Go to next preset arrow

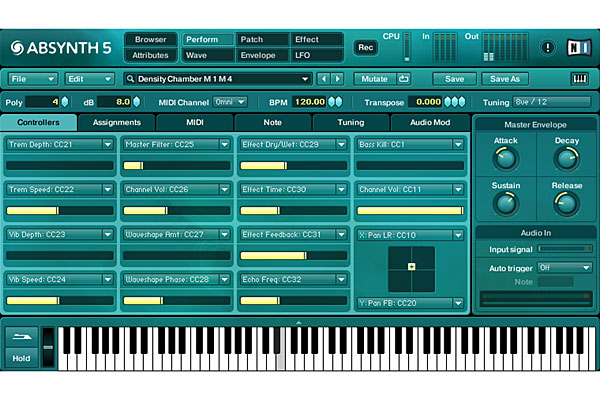point(338,79)
